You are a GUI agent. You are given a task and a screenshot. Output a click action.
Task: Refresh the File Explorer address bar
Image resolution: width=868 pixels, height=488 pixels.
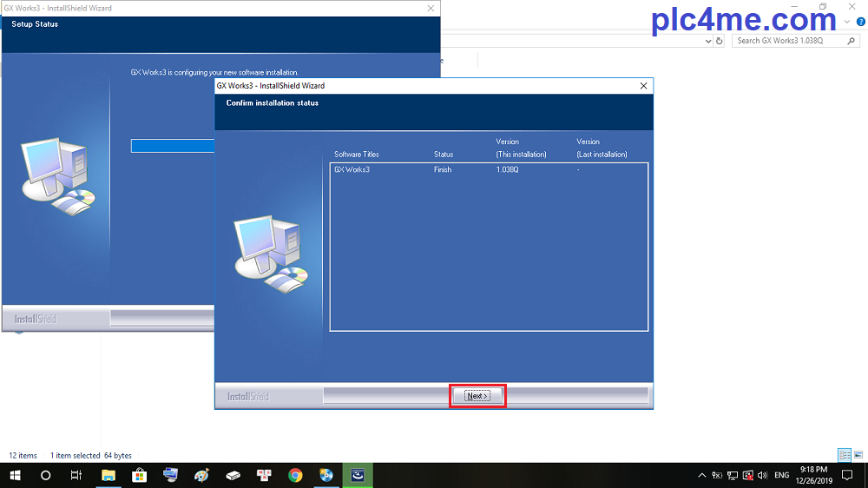(720, 41)
